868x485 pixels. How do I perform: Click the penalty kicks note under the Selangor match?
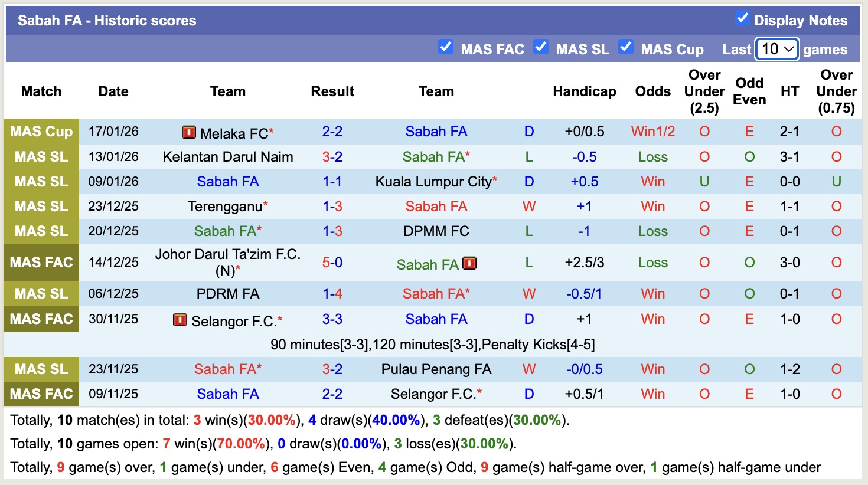(434, 344)
